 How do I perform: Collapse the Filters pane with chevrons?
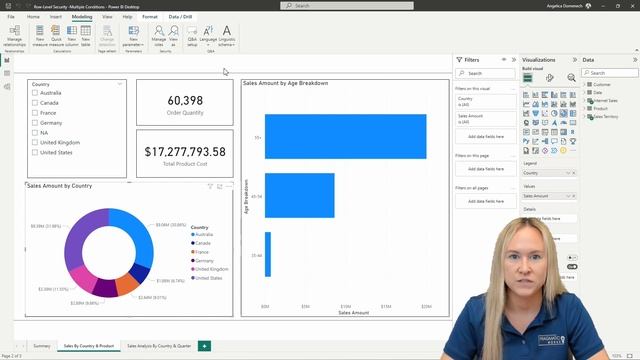click(x=514, y=60)
